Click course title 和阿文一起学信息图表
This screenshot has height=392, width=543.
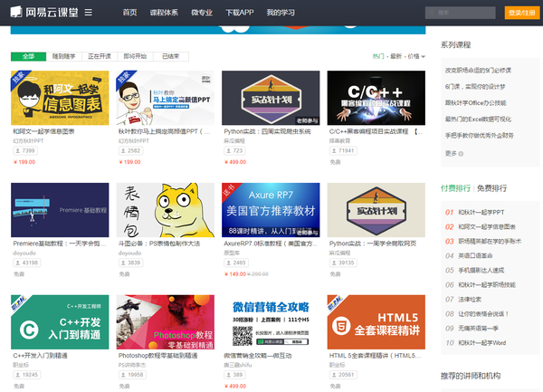point(43,131)
